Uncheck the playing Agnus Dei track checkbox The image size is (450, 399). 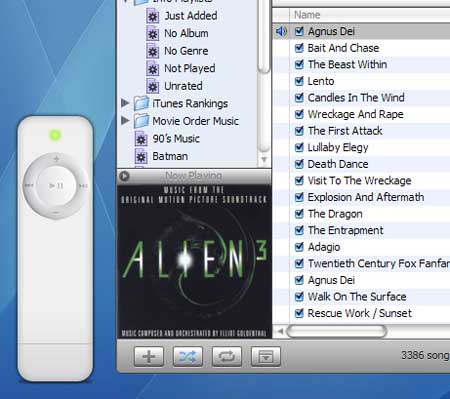(x=299, y=31)
